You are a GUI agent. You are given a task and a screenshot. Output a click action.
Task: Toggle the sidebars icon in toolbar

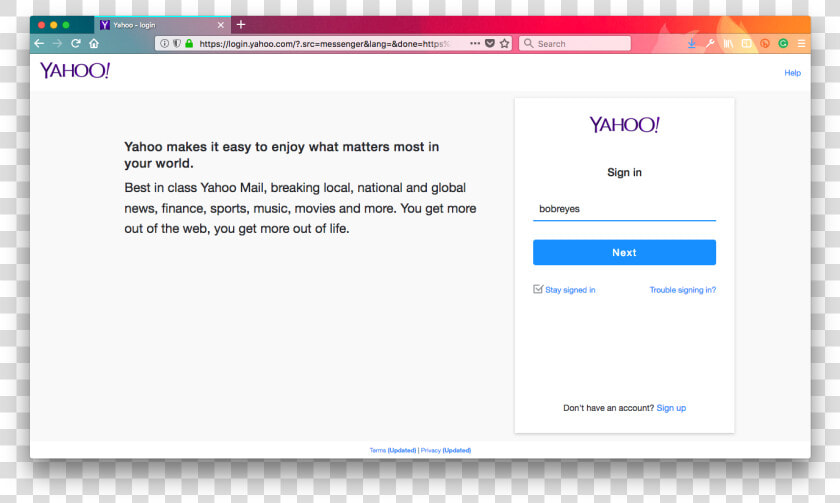tap(746, 43)
